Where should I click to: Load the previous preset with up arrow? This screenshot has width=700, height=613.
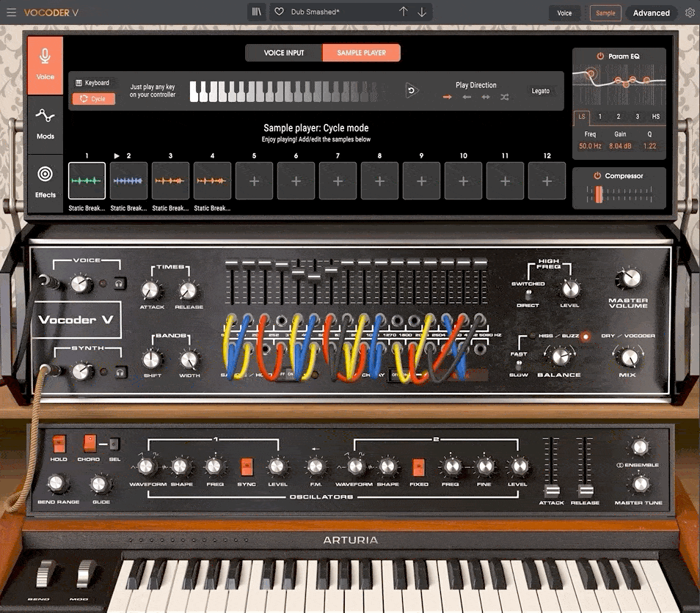point(403,12)
